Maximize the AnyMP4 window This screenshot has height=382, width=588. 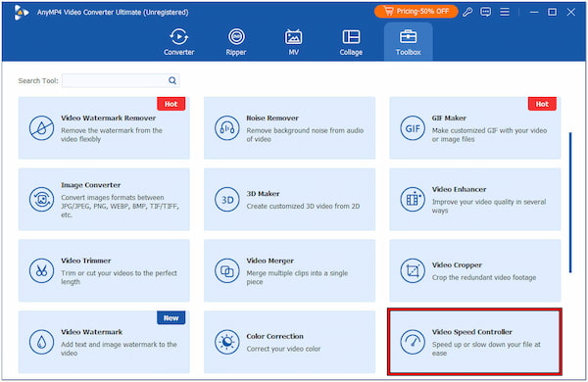552,12
